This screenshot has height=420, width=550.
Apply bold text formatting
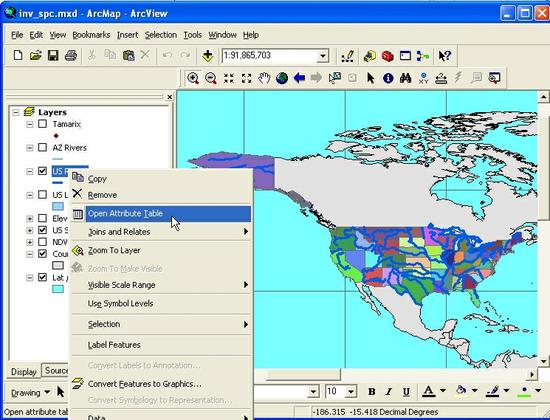pos(371,392)
